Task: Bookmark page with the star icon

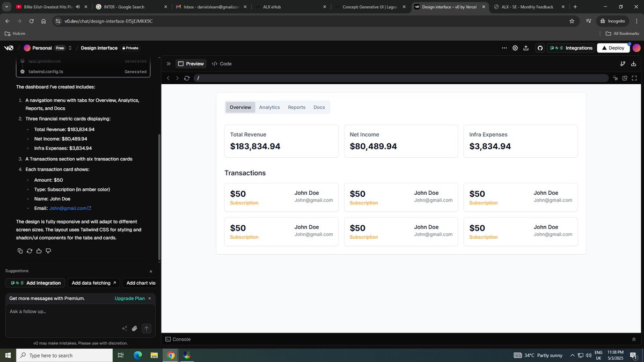Action: [572, 21]
